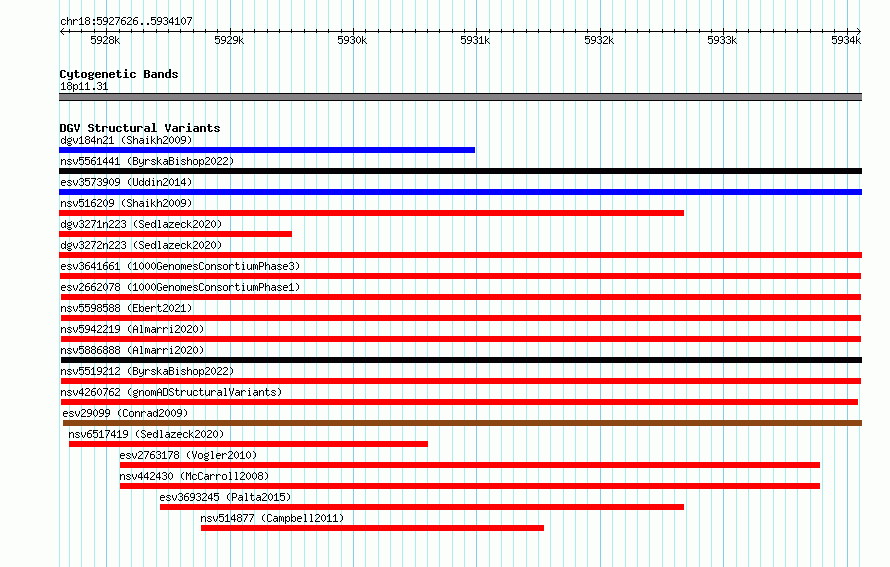Click the red esv2662078 variant bar
890x567 pixels.
tap(460, 297)
